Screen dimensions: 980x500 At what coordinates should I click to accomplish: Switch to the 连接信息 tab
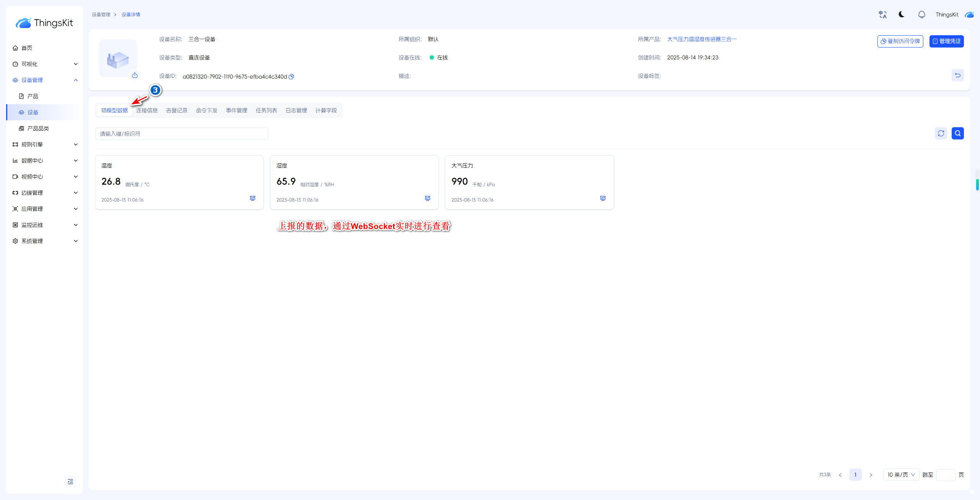pyautogui.click(x=147, y=110)
